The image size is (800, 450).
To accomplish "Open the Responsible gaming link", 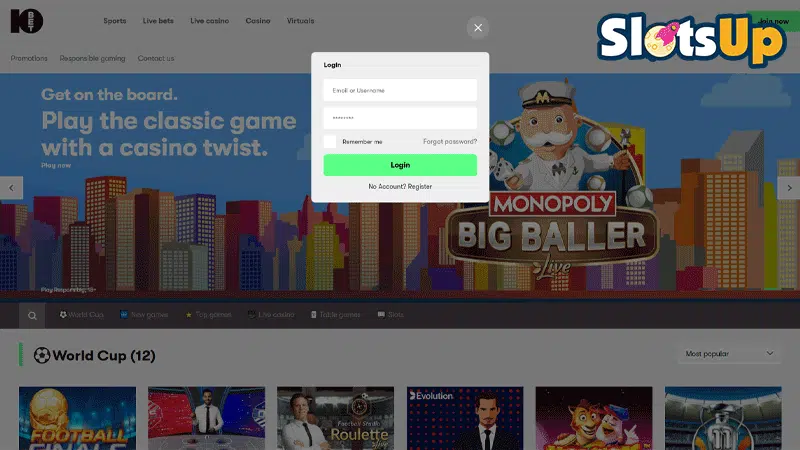I will click(x=92, y=58).
